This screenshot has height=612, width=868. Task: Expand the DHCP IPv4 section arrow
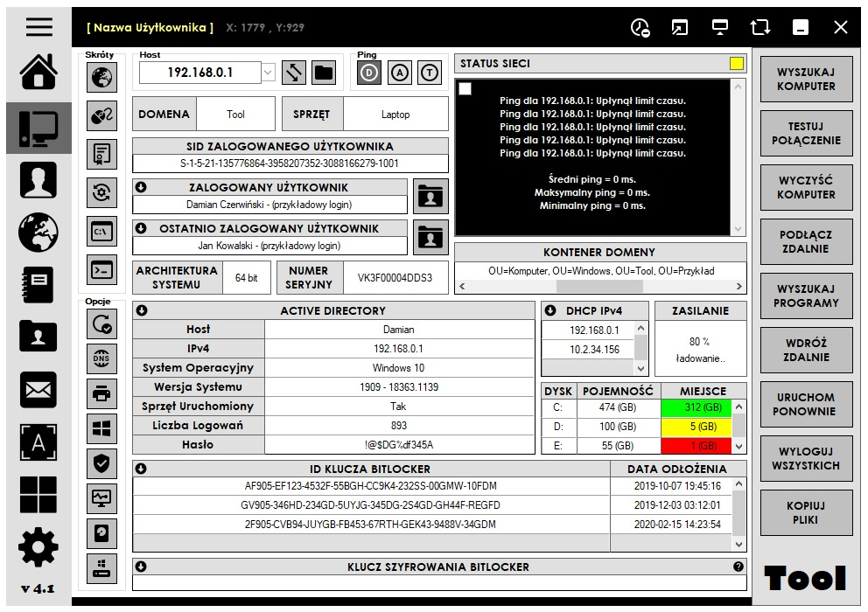click(550, 310)
